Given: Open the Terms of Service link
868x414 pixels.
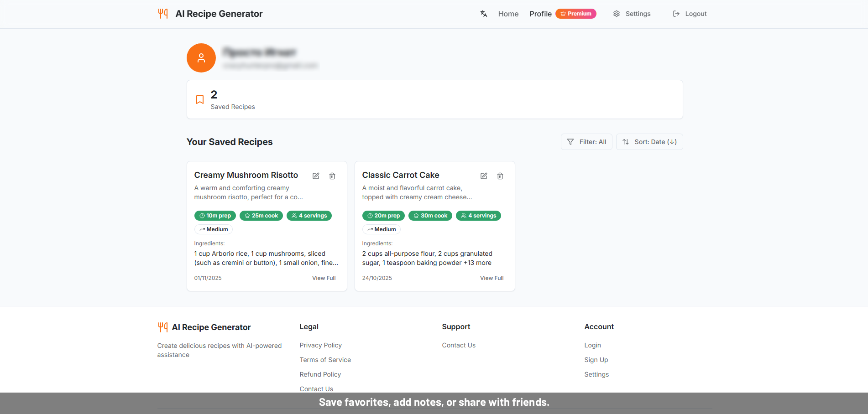Looking at the screenshot, I should pos(325,360).
